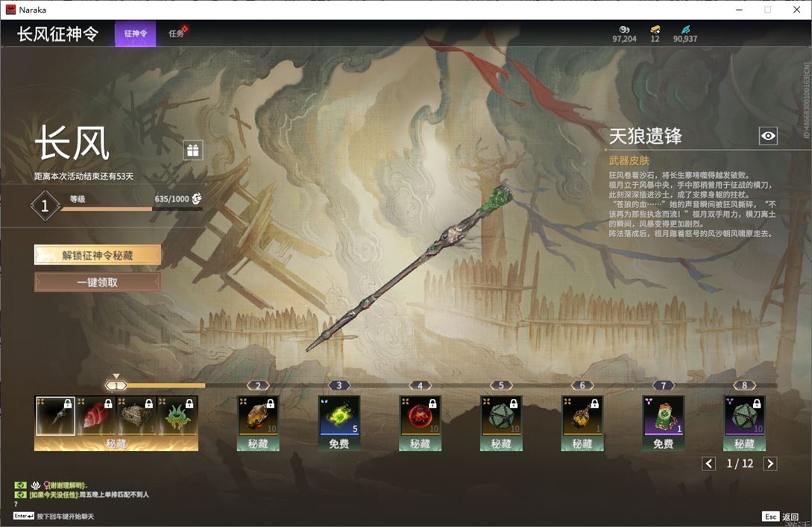This screenshot has height=527, width=812.
Task: Open the 征神令 tab
Action: click(x=135, y=34)
